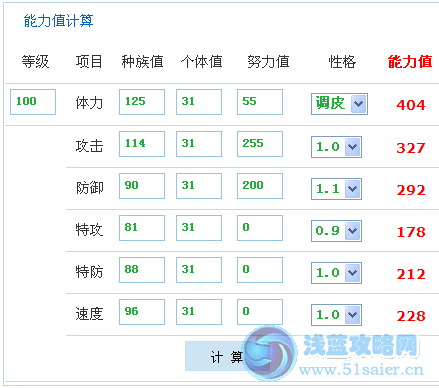Click the 攻击 row label

[x=89, y=146]
